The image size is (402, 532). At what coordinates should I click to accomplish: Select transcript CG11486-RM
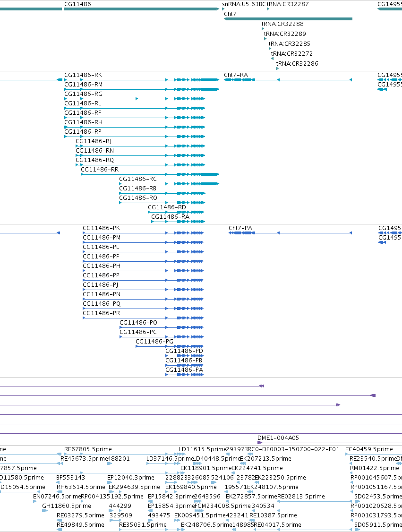coord(84,85)
